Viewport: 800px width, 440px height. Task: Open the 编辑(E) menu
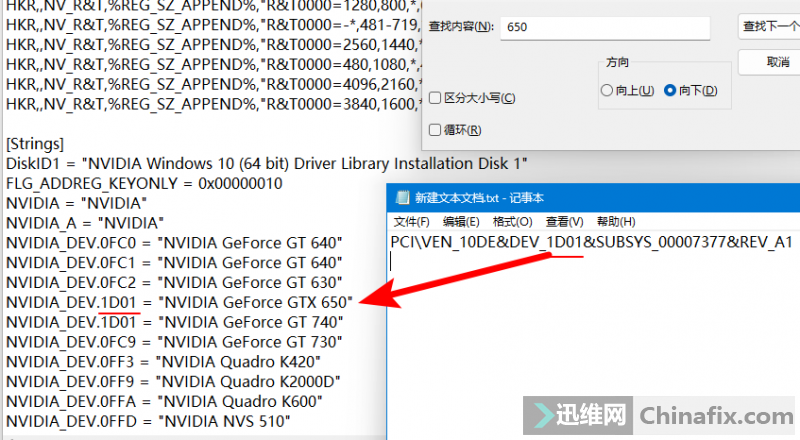(461, 221)
